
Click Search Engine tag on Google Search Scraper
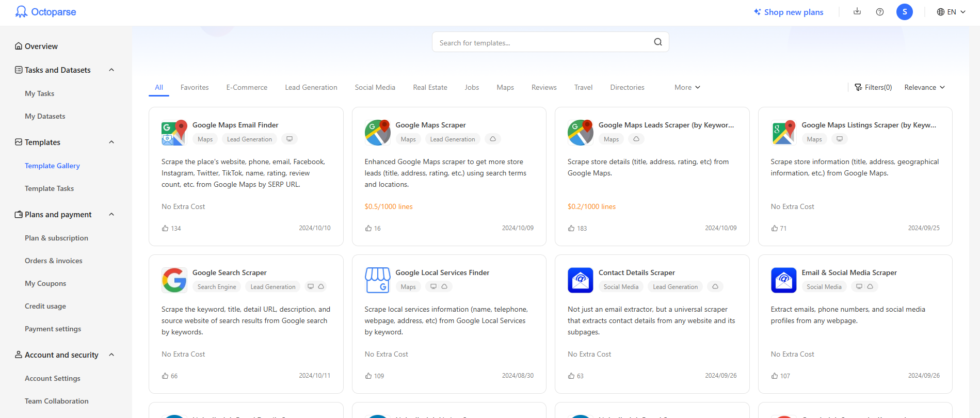[x=217, y=286]
